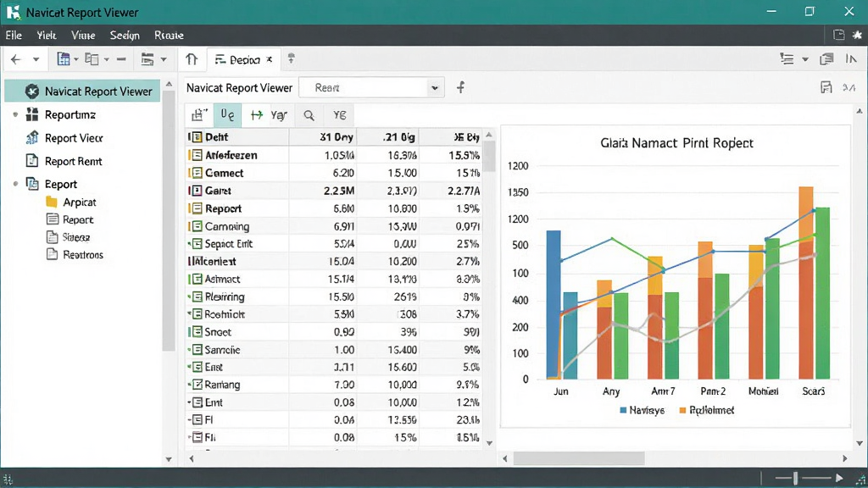
Task: Select Siteez item in tree
Action: 75,237
